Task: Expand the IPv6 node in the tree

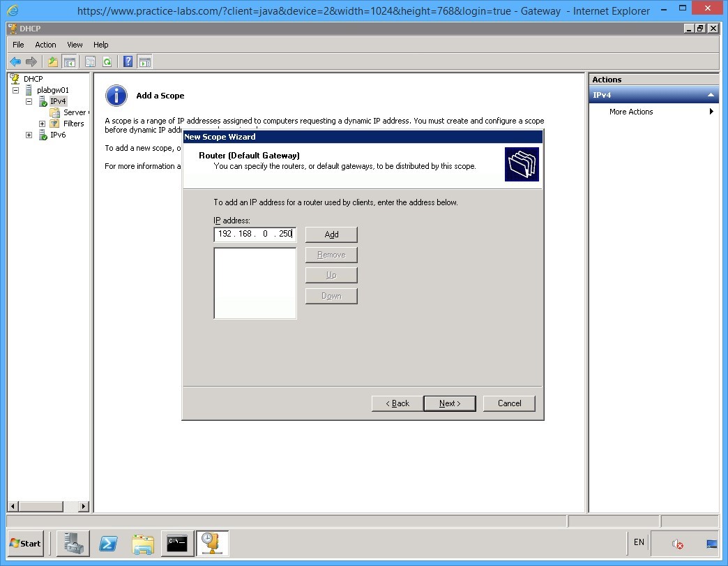Action: 29,135
